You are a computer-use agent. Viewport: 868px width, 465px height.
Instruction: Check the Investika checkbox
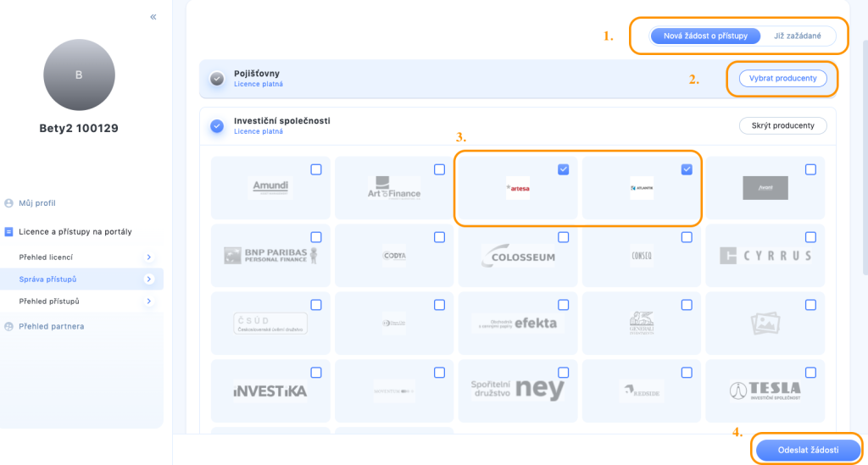(316, 373)
